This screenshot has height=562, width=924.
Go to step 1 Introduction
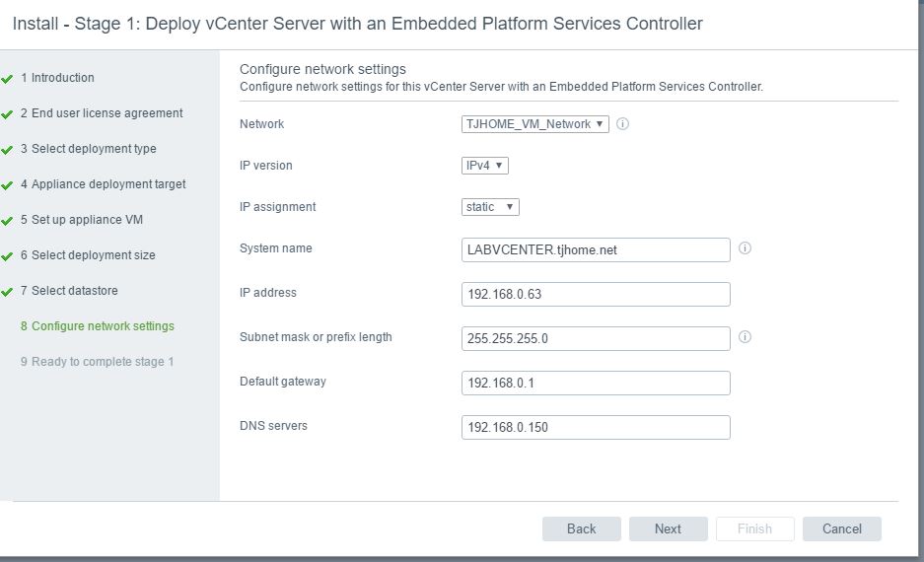coord(57,78)
